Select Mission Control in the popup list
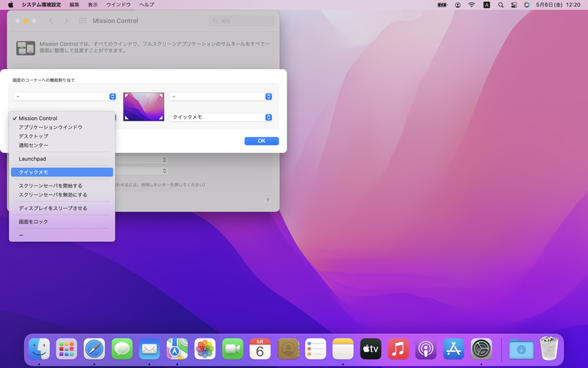The width and height of the screenshot is (588, 368). (62, 118)
